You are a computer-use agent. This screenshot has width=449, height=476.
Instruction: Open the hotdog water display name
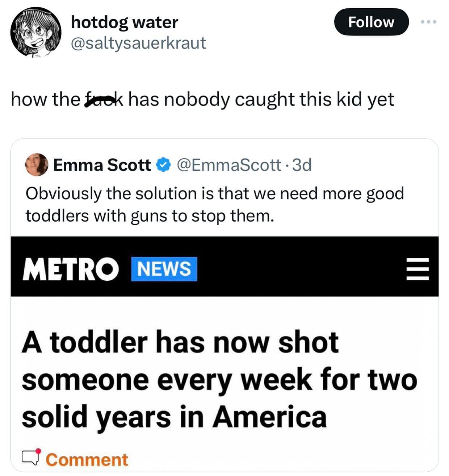tap(125, 22)
